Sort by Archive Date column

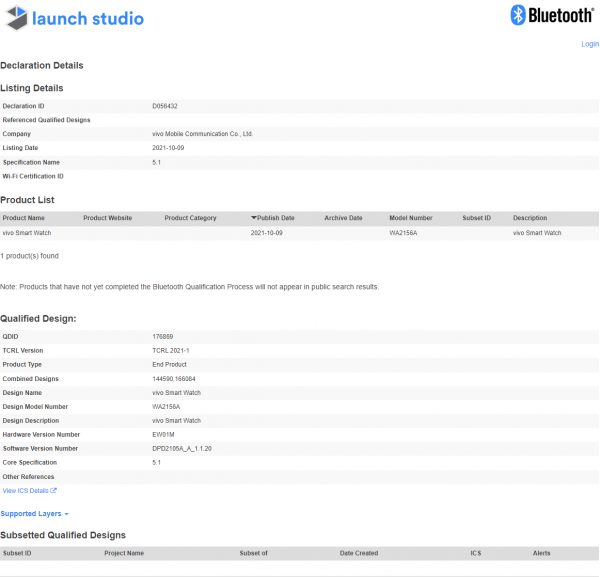click(343, 218)
